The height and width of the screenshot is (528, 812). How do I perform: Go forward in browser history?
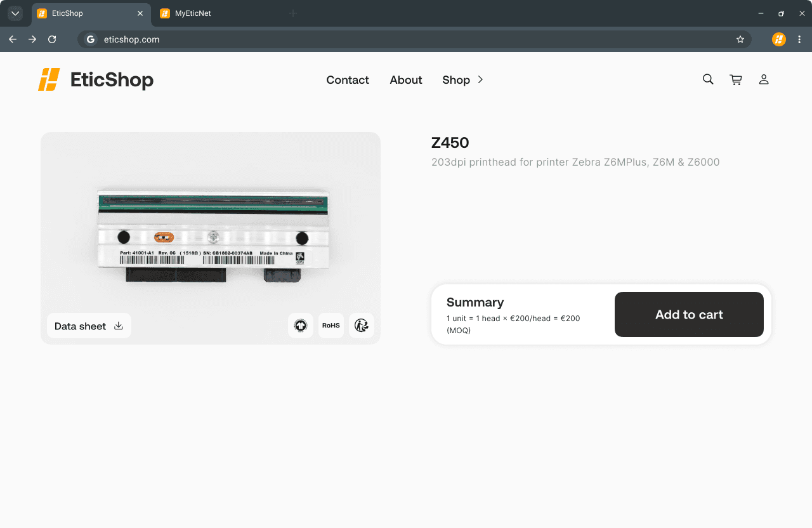pos(32,39)
